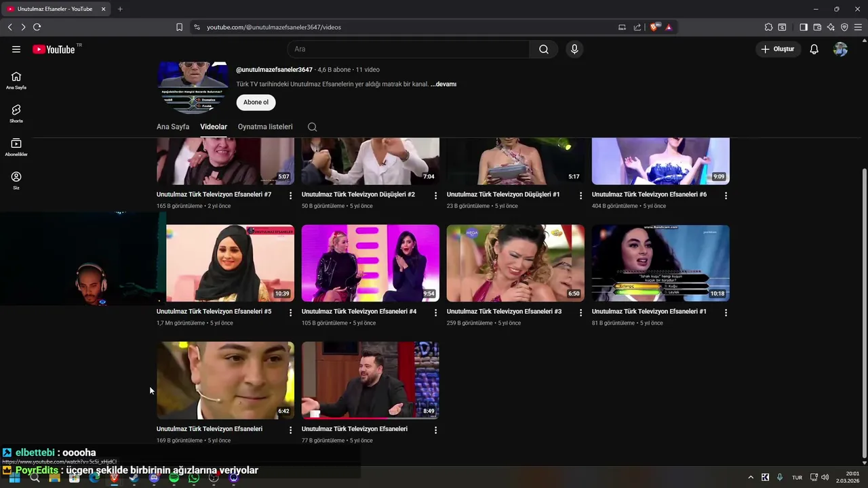The image size is (868, 488).
Task: Go to the YouTube home logo
Action: [54, 49]
